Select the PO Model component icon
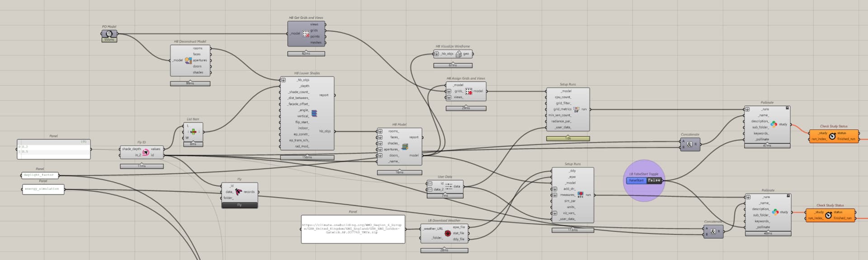The image size is (868, 260). [x=109, y=33]
